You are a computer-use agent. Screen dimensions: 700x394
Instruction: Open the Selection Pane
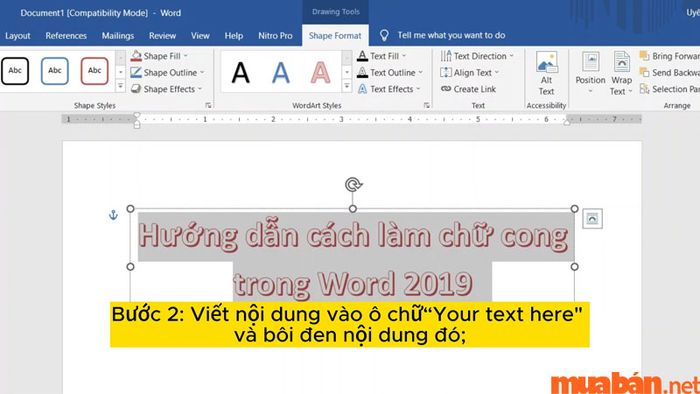coord(669,89)
